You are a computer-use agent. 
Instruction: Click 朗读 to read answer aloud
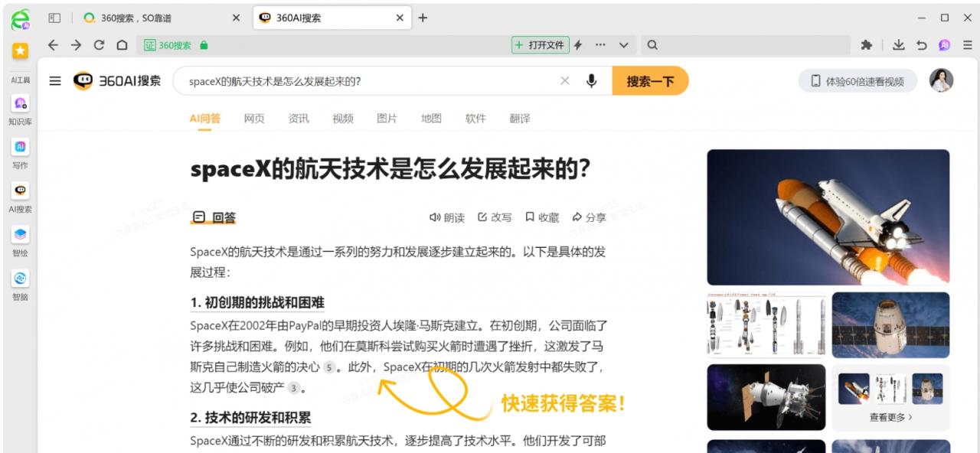(x=447, y=217)
